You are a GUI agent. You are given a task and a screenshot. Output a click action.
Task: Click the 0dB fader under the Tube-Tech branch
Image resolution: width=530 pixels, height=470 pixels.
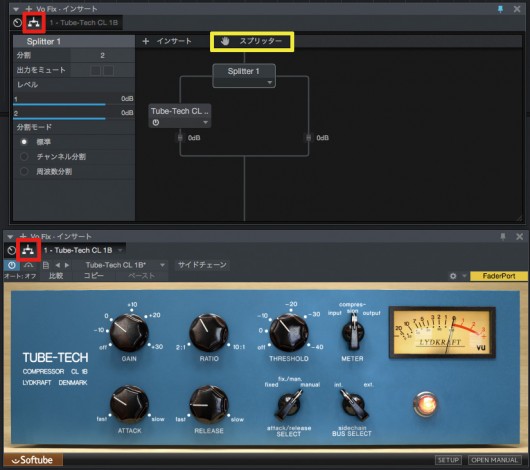(x=180, y=138)
